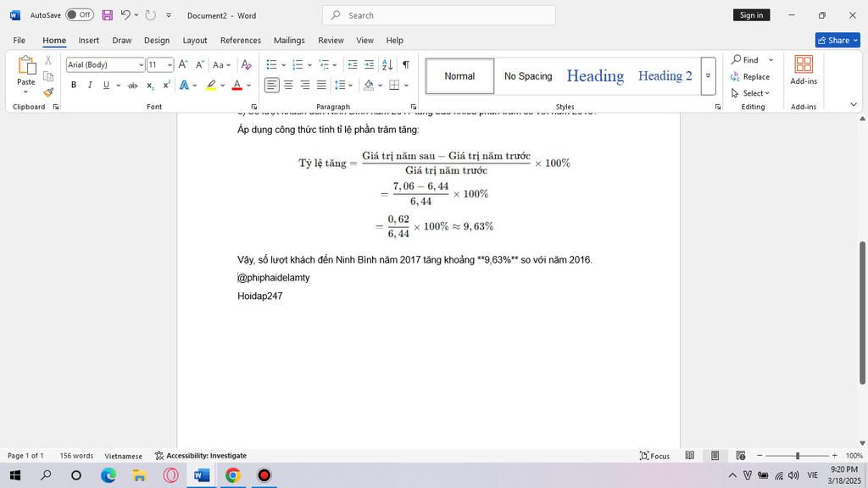
Task: Center align the text
Action: (x=288, y=85)
